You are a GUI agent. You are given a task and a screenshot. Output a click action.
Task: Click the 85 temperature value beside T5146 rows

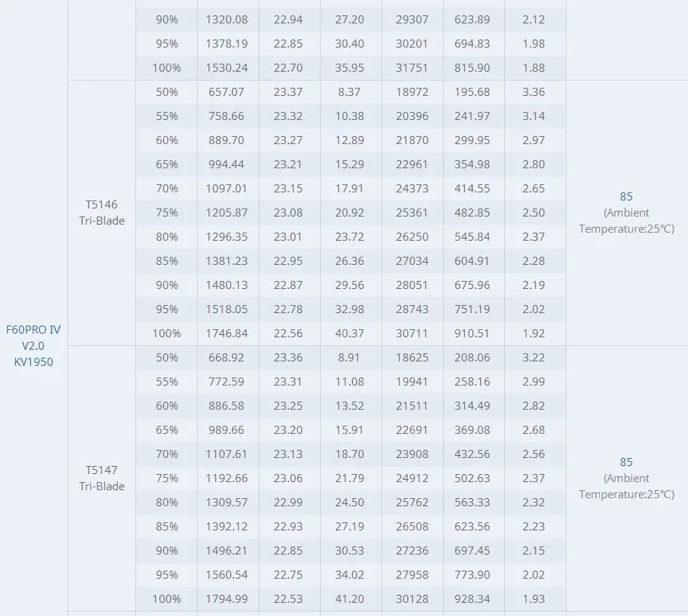pos(626,197)
